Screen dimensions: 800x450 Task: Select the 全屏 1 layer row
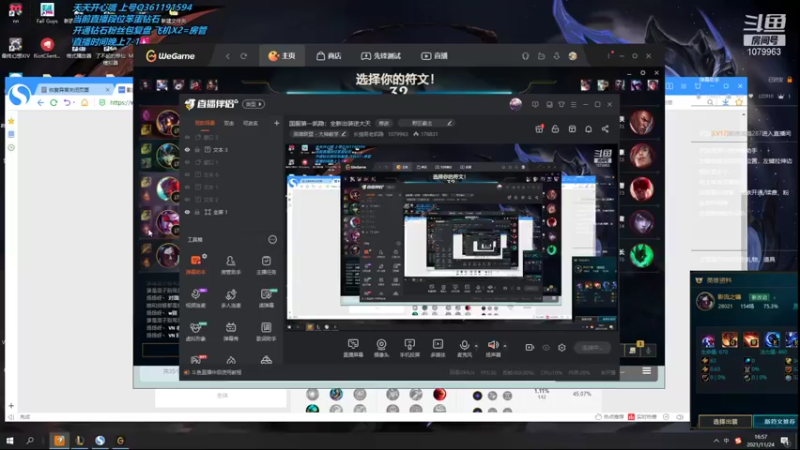232,212
